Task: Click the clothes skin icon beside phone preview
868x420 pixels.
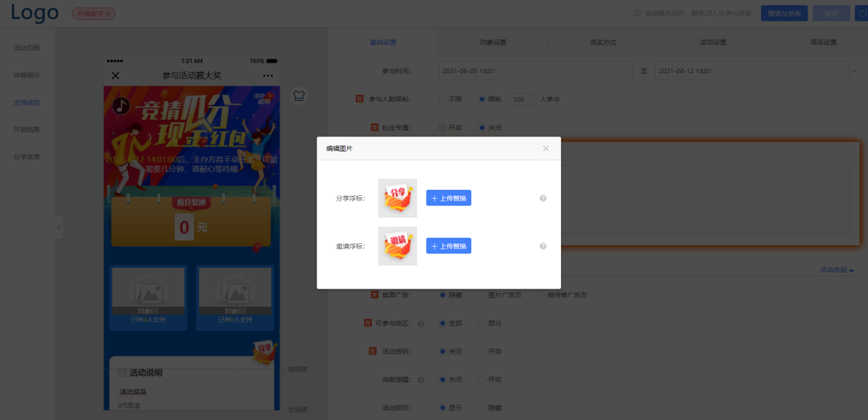Action: pyautogui.click(x=299, y=96)
